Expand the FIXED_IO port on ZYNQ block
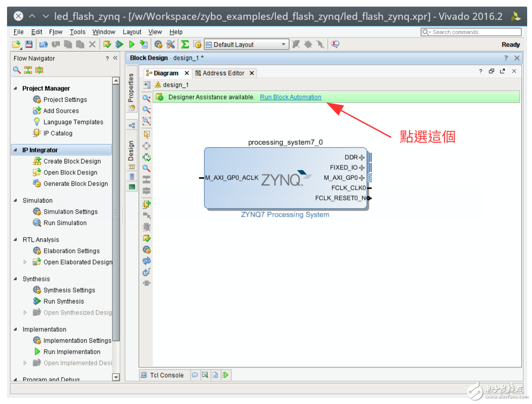Image resolution: width=532 pixels, height=404 pixels. pos(362,167)
